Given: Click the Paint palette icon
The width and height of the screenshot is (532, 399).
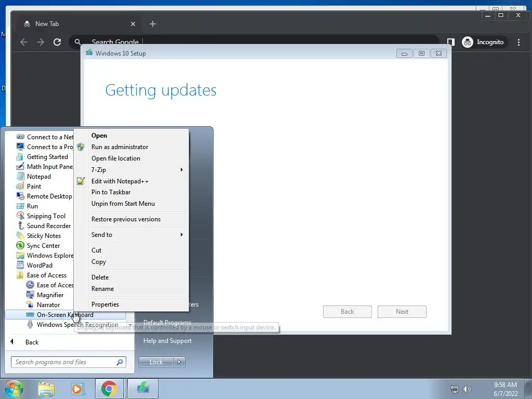Looking at the screenshot, I should (x=20, y=187).
